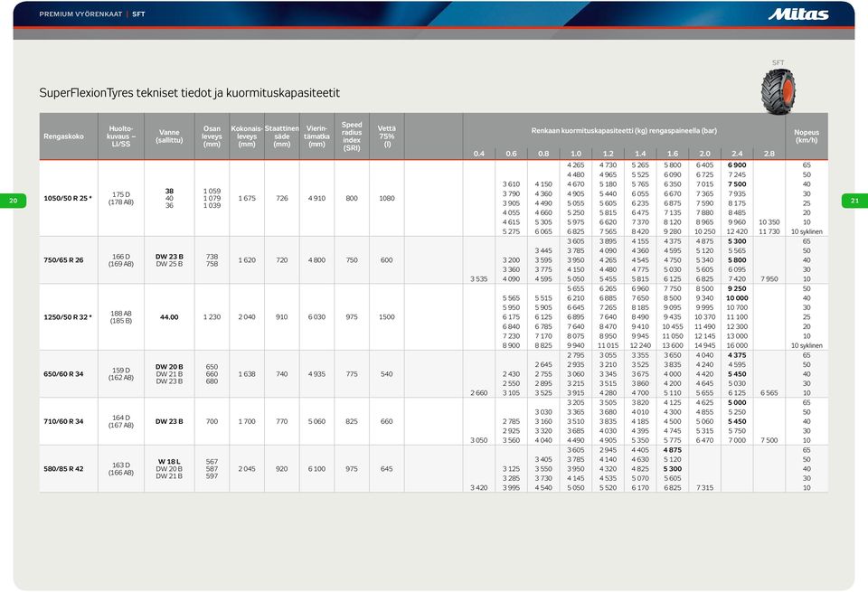
Task: Click the 'Renkaan kuormituskapasiteetti (kg)' header
Action: pos(624,131)
